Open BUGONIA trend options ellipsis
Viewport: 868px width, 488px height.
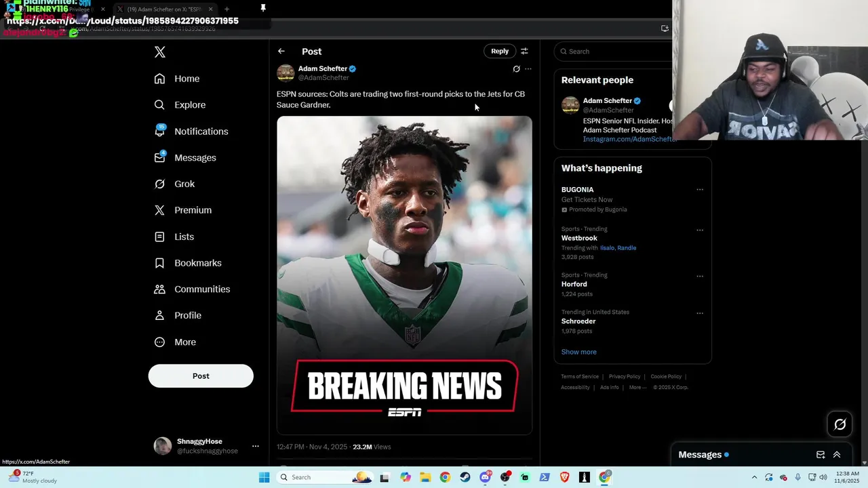(700, 190)
